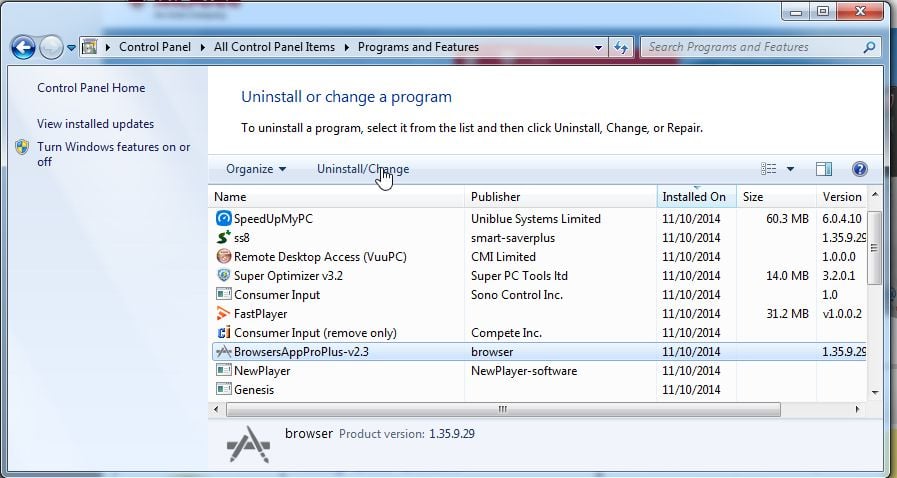The height and width of the screenshot is (478, 897).
Task: Toggle the preview pane button
Action: point(824,169)
